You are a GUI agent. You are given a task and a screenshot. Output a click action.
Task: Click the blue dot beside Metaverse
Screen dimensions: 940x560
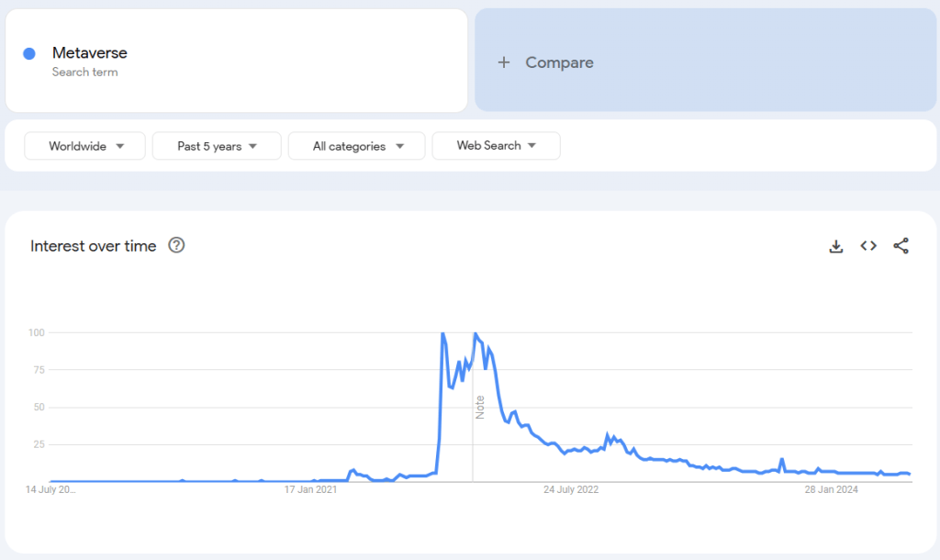pos(29,53)
